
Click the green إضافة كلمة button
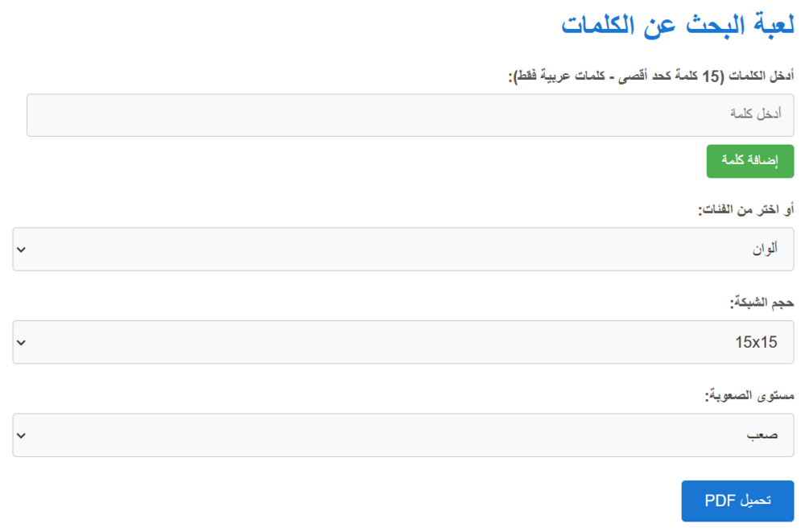(750, 161)
